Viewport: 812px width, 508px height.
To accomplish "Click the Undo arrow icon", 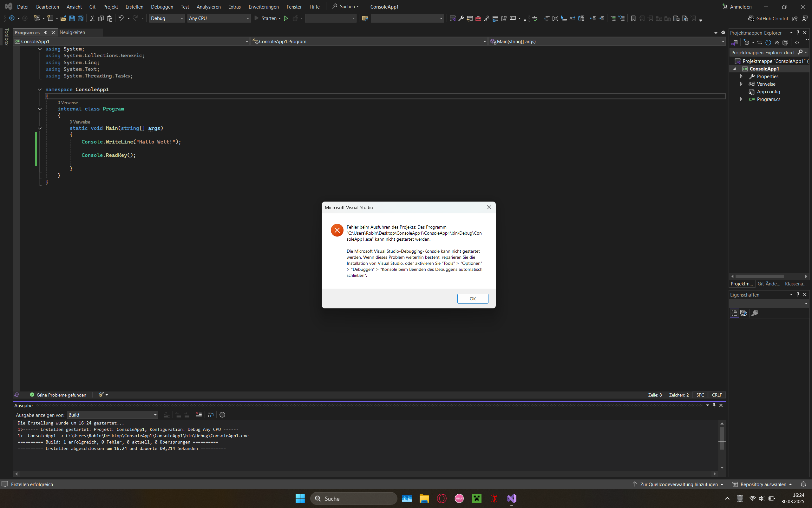I will point(121,18).
